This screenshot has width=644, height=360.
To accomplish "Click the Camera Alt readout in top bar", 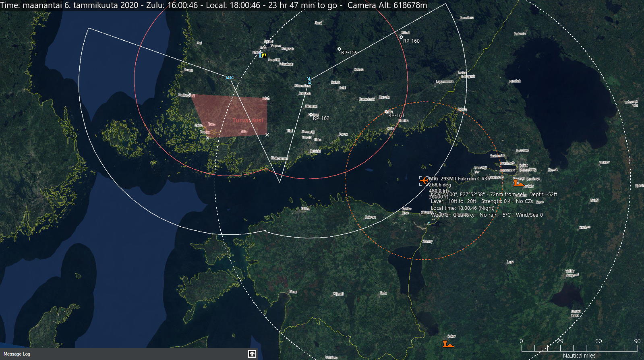I will pos(387,5).
